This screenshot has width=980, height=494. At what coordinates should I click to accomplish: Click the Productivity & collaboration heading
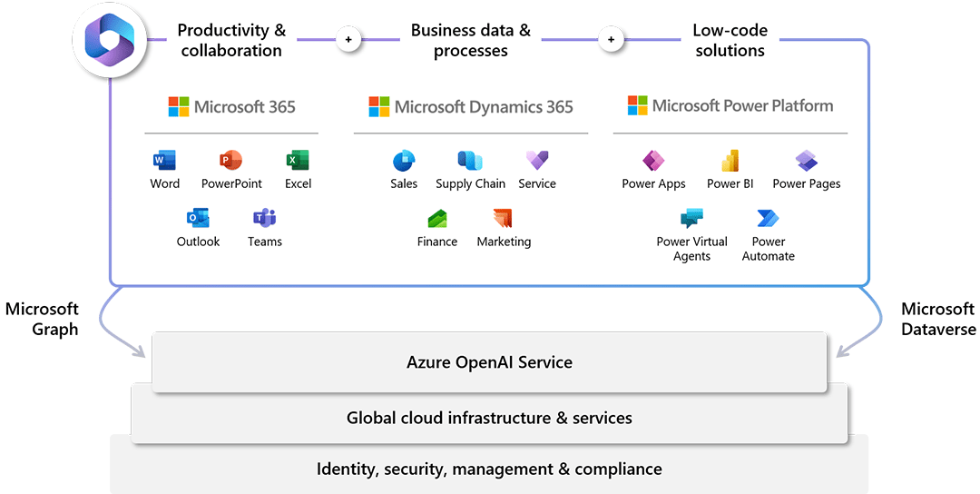231,40
